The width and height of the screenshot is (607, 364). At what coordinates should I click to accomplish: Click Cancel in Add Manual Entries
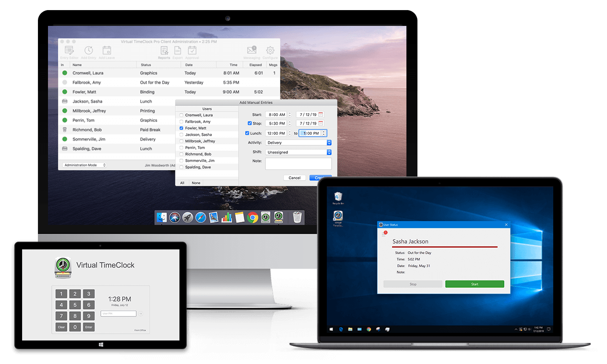coord(295,178)
